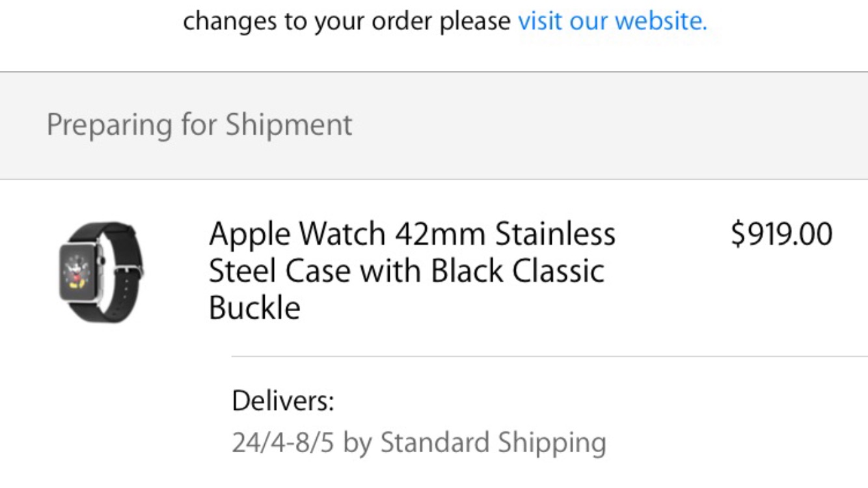Click the $919.00 price
The width and height of the screenshot is (868, 488).
[x=781, y=234]
